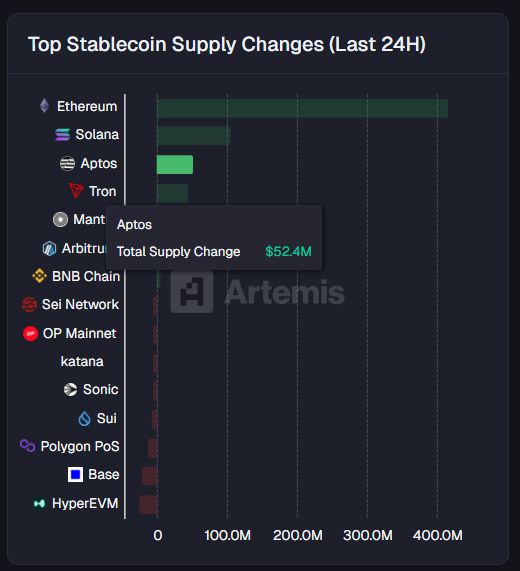Select the blue square Base icon
The height and width of the screenshot is (571, 520).
75,474
